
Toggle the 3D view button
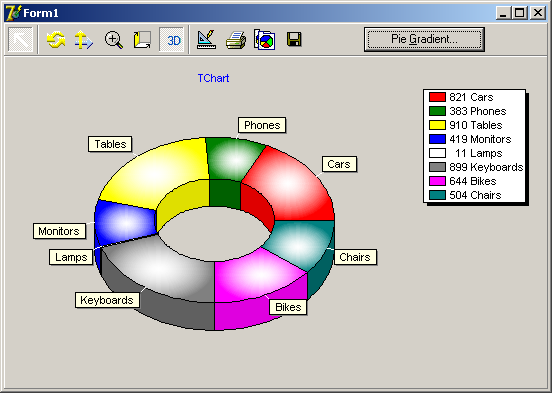click(171, 40)
